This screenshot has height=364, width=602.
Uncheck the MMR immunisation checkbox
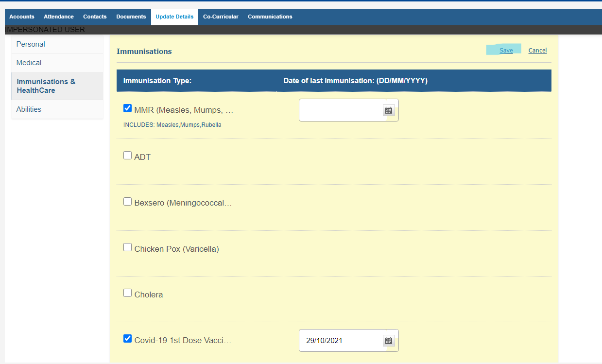128,108
